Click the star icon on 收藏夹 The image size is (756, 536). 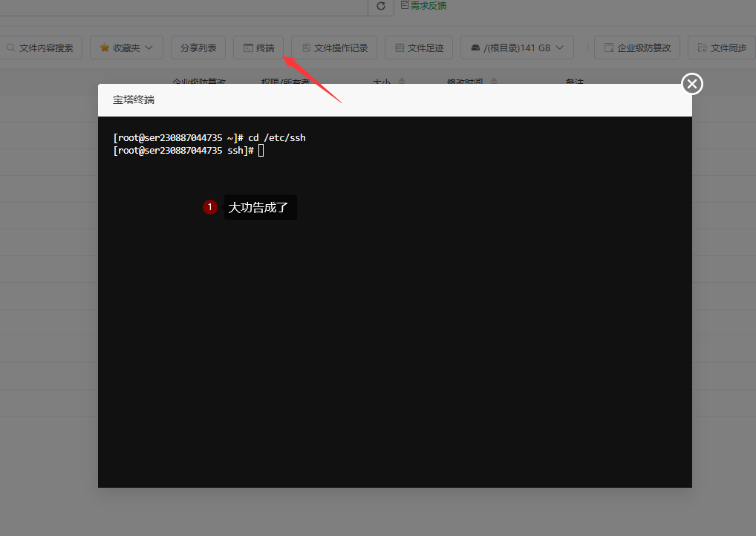tap(104, 48)
